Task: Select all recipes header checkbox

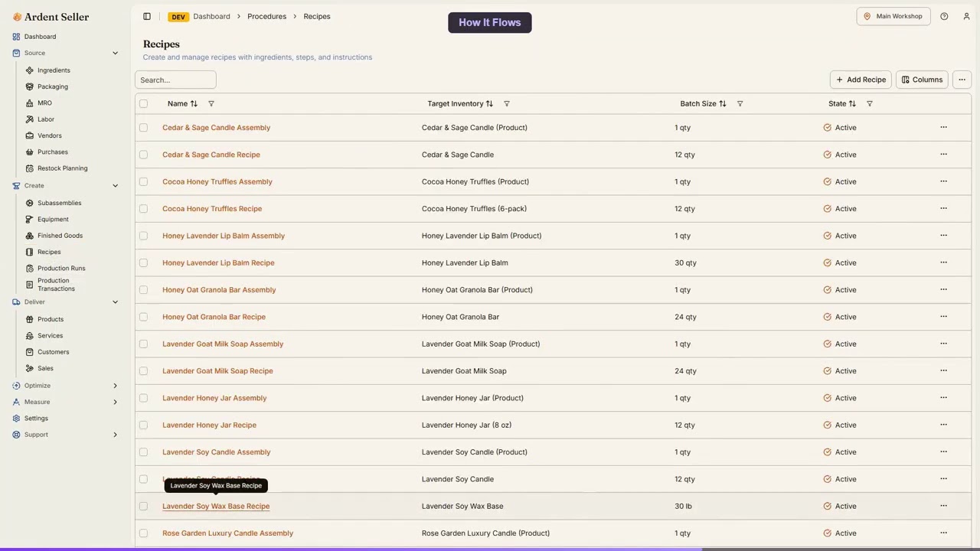Action: pyautogui.click(x=143, y=103)
